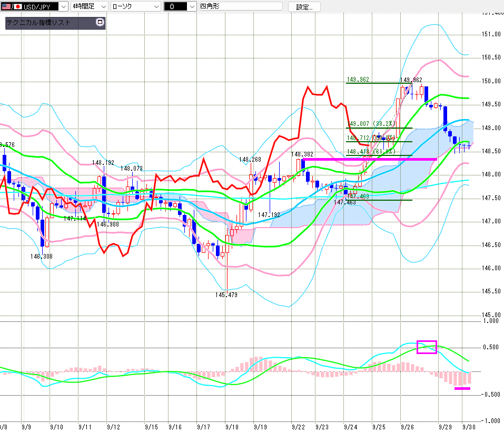Click the 148.268 price label near 9/19
The width and height of the screenshot is (504, 432).
tap(250, 160)
